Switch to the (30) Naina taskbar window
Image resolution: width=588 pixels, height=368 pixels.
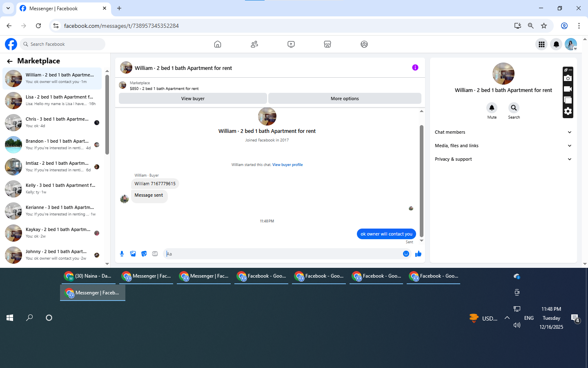click(x=88, y=276)
